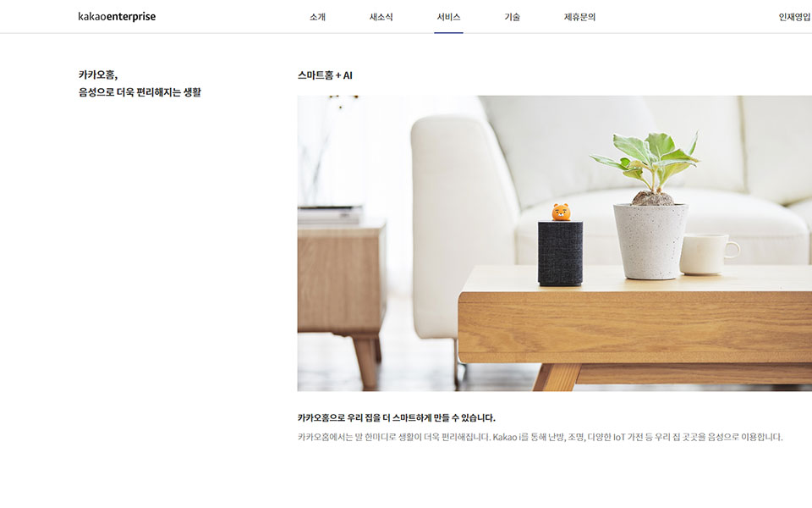The height and width of the screenshot is (508, 812).
Task: Click the 스마트홈 + AI heading
Action: (x=325, y=75)
